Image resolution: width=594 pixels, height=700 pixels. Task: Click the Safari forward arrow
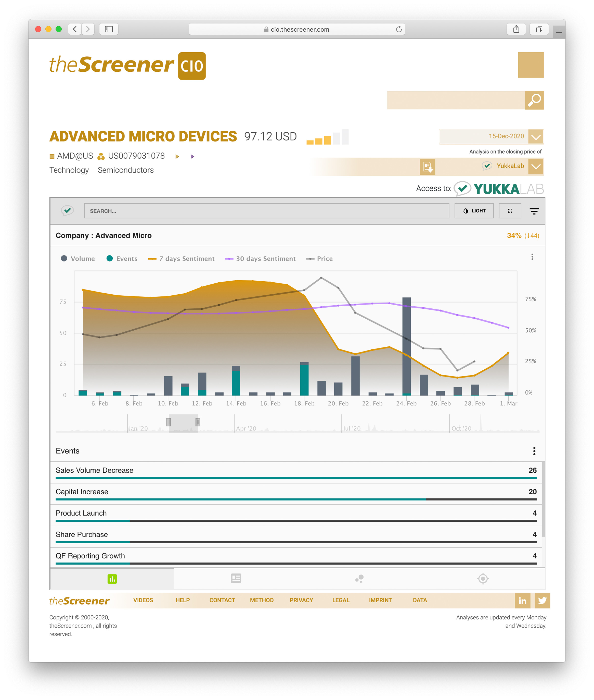(88, 29)
